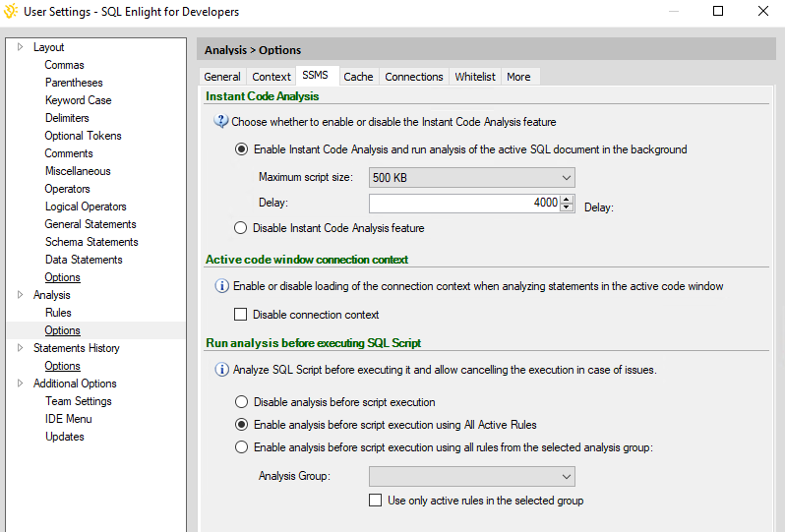Open Delimiters settings
Image resolution: width=785 pixels, height=532 pixels.
[x=67, y=118]
